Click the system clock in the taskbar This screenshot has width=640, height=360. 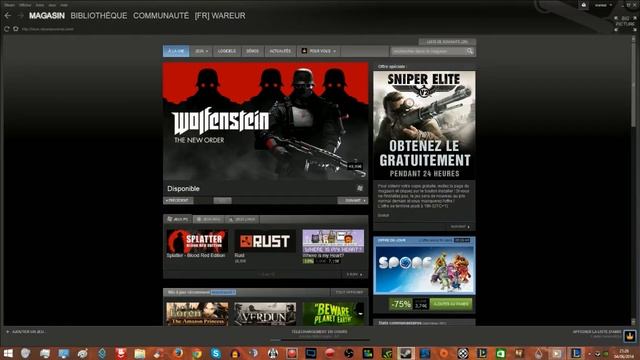pyautogui.click(x=624, y=353)
